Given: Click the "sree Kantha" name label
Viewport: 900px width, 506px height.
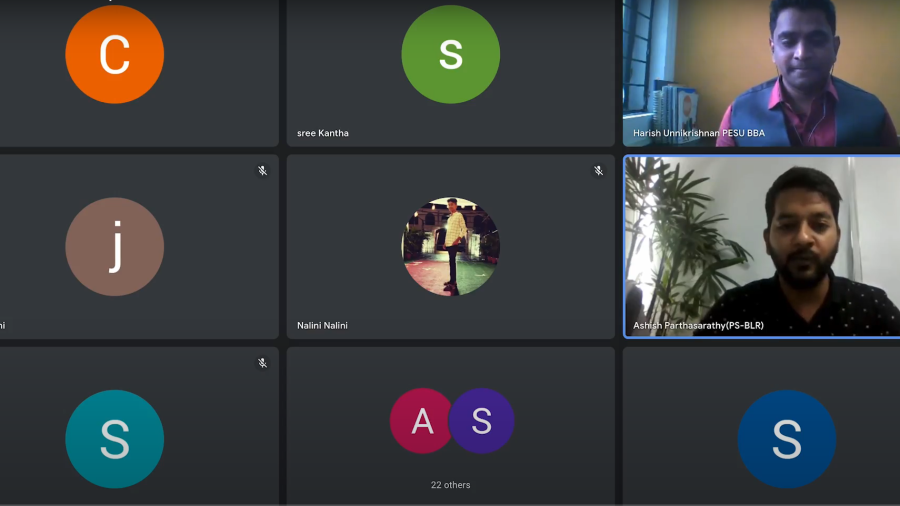Looking at the screenshot, I should (x=323, y=133).
